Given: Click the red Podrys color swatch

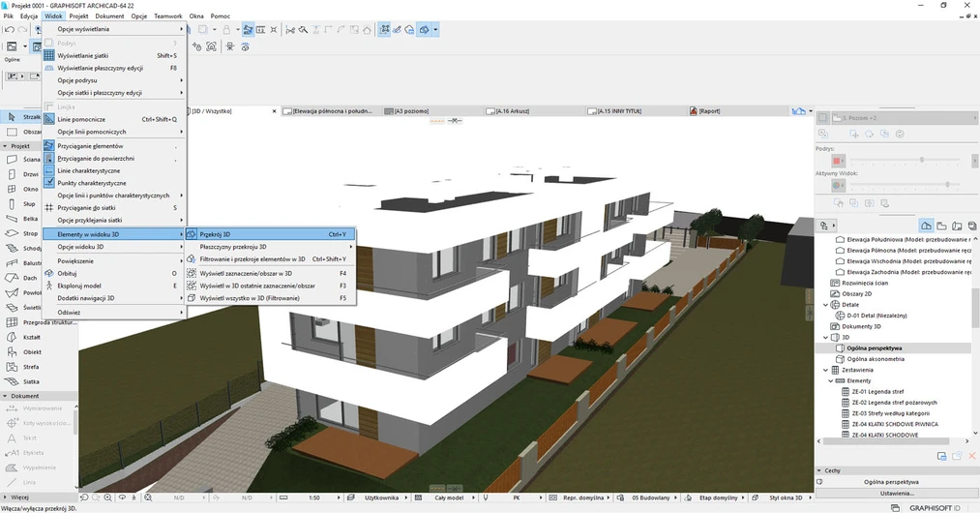Looking at the screenshot, I should [838, 161].
